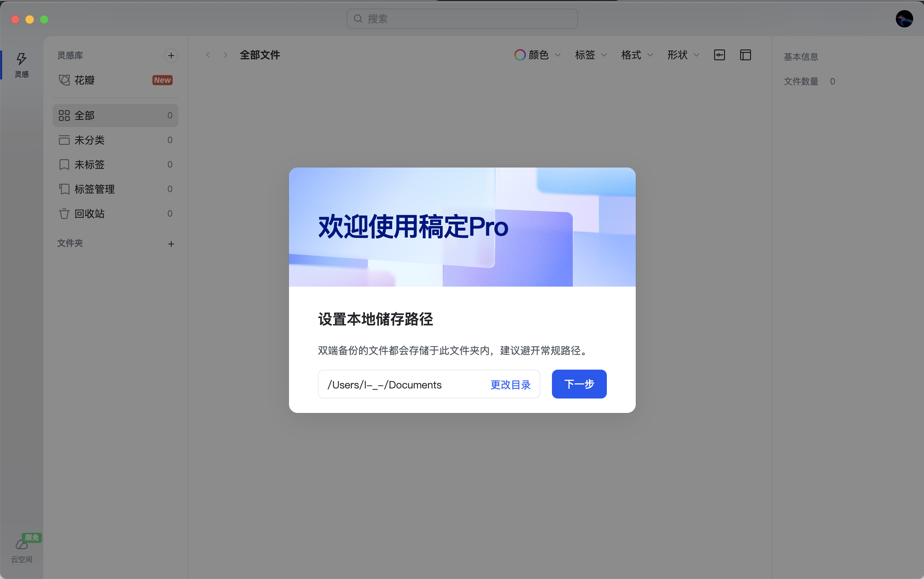Screen dimensions: 924x579
Task: Open the 花瓣 library entry
Action: pyautogui.click(x=115, y=80)
